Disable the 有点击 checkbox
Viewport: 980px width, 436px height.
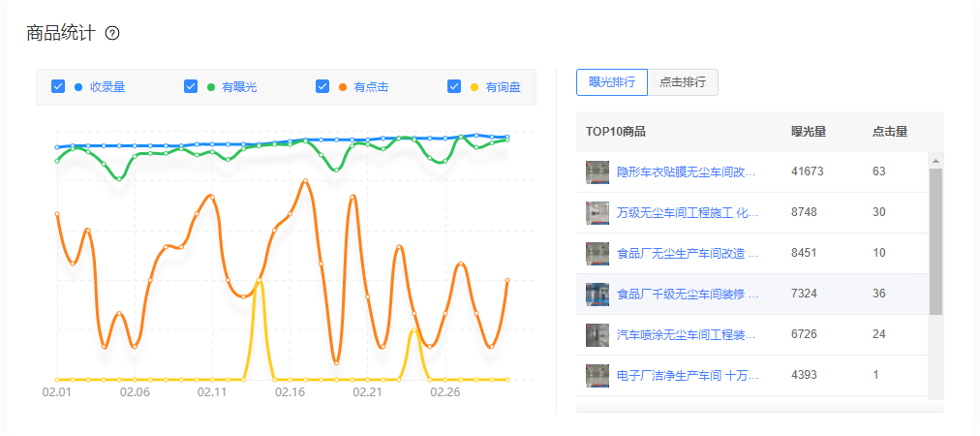point(322,86)
